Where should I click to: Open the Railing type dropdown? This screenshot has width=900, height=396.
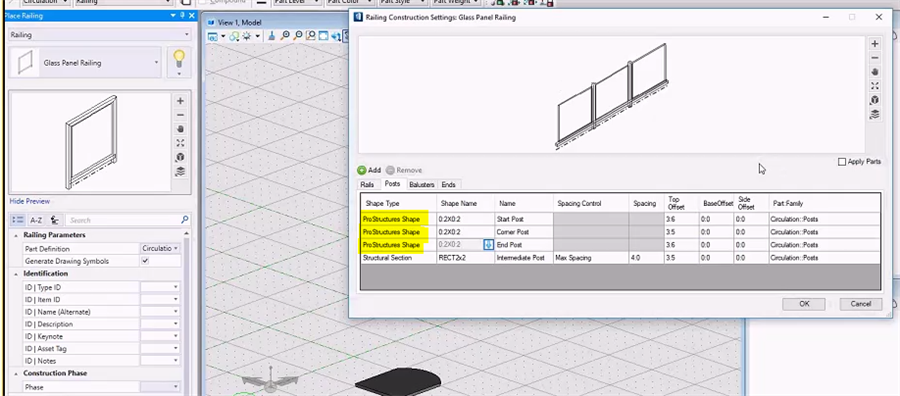187,35
